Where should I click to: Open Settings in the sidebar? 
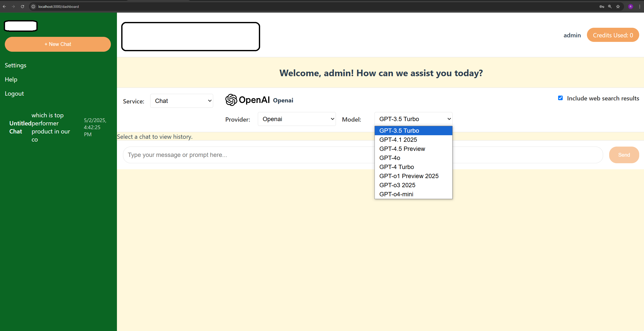click(16, 65)
